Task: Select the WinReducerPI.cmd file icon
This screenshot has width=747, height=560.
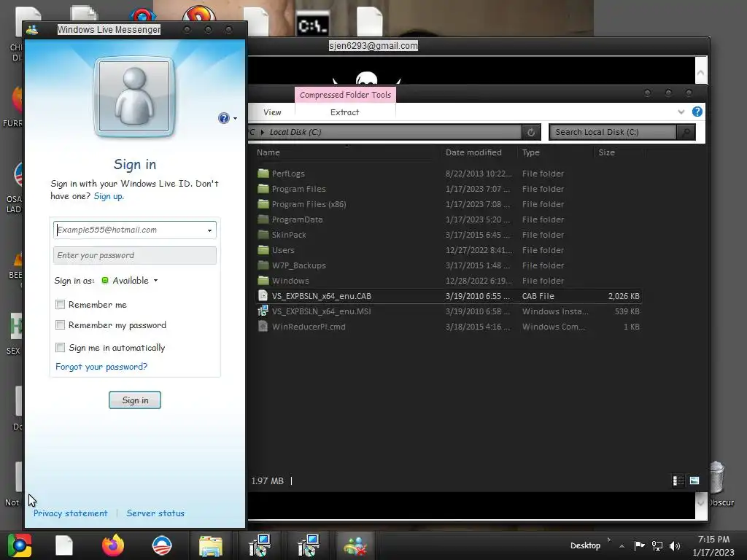Action: [x=263, y=326]
